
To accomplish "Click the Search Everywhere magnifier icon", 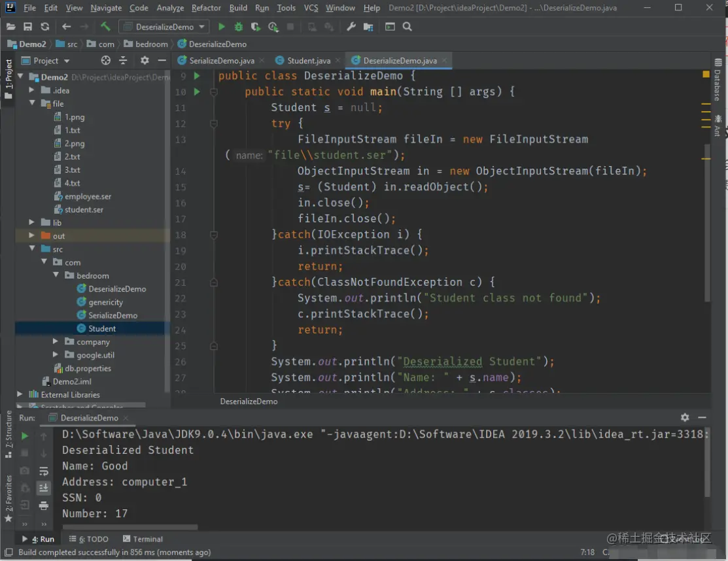I will pyautogui.click(x=407, y=27).
